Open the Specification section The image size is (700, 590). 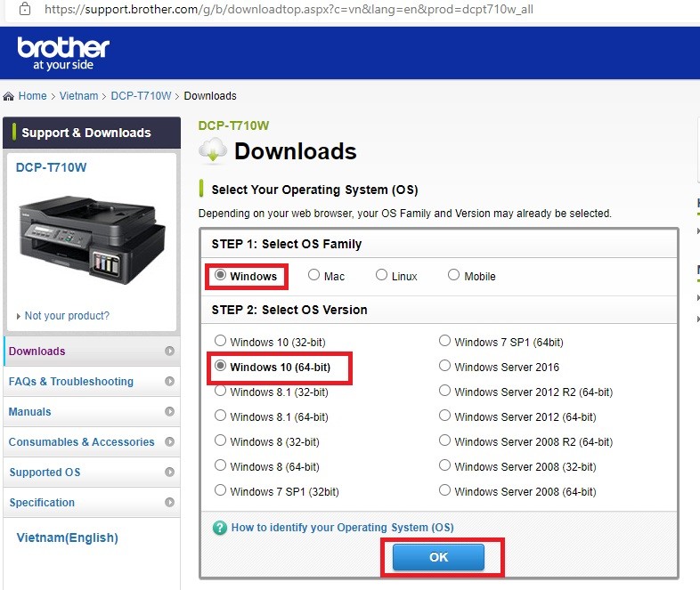tap(92, 502)
